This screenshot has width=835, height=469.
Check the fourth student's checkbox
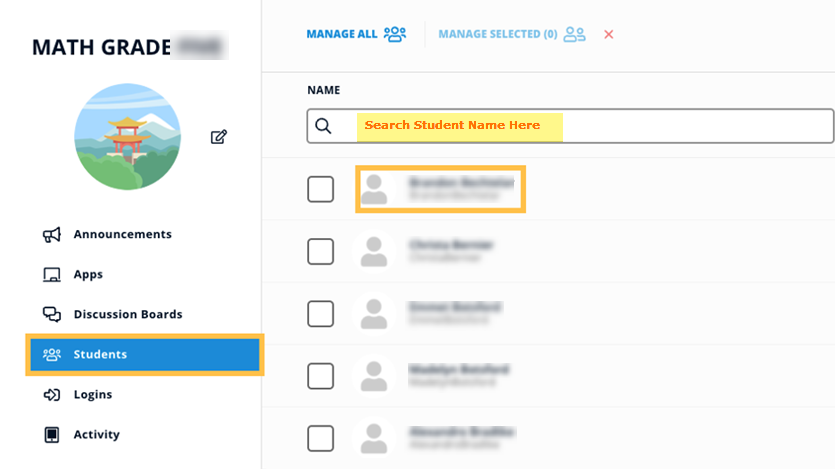click(320, 376)
